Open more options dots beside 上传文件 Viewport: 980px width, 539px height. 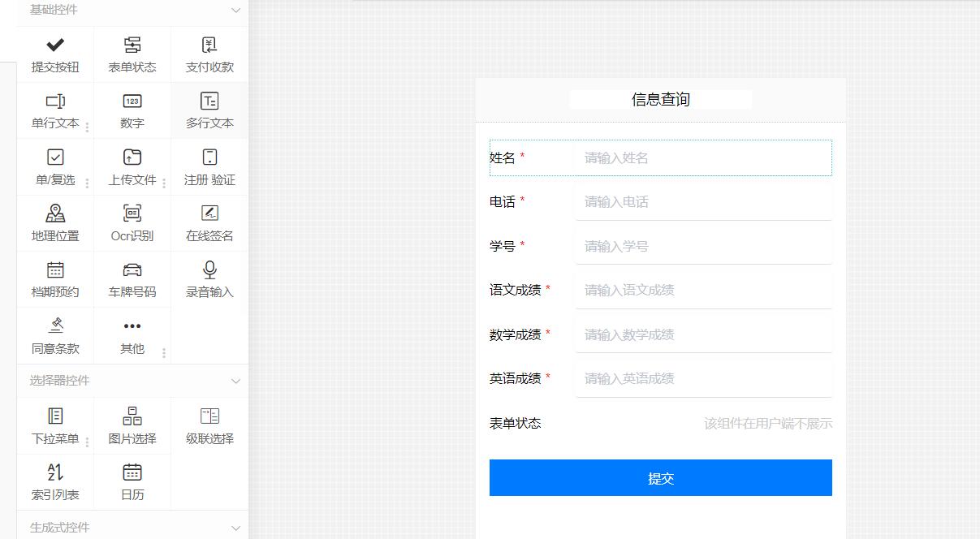click(164, 183)
